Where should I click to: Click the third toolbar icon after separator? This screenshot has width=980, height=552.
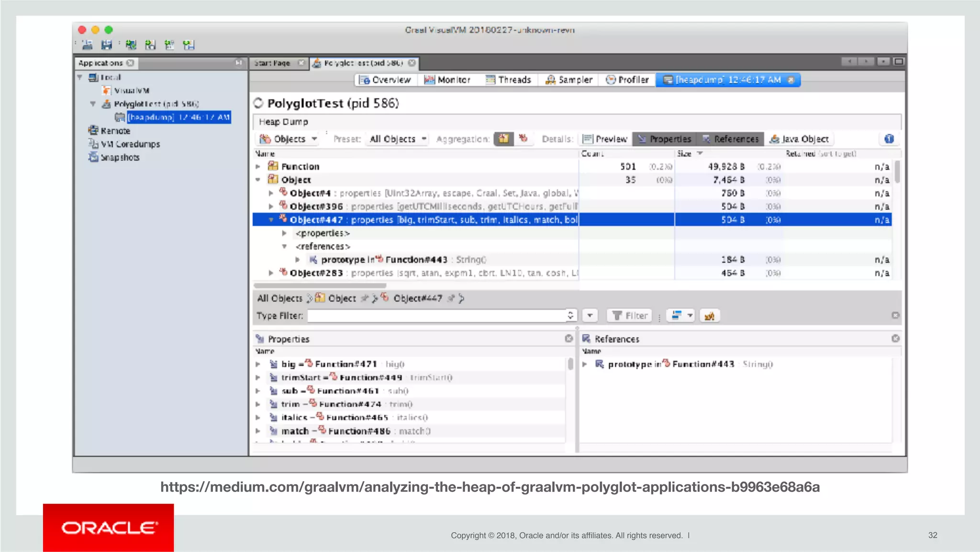pos(131,45)
